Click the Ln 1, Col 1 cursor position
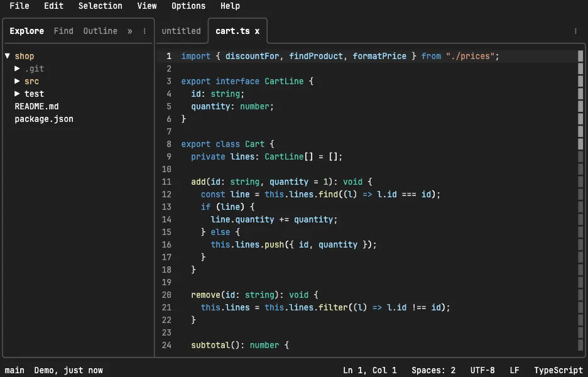 (369, 370)
